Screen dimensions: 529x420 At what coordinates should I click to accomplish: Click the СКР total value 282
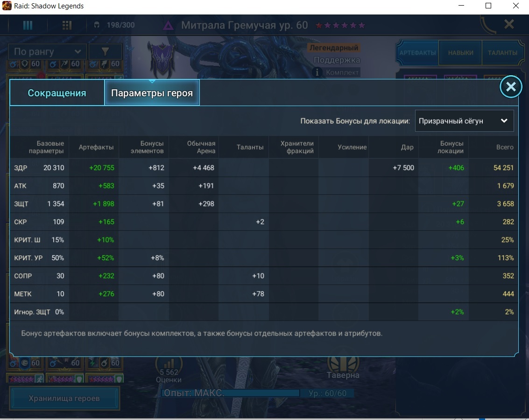[508, 222]
